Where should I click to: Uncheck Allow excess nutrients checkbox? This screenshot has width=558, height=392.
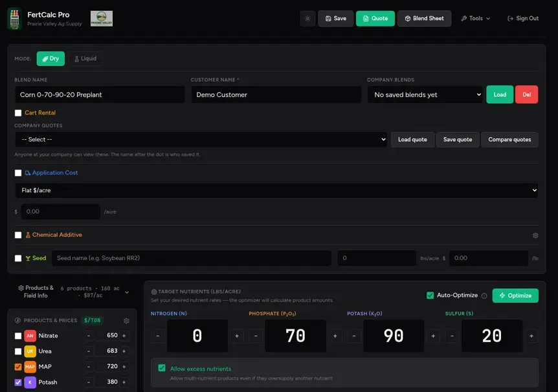tap(162, 368)
